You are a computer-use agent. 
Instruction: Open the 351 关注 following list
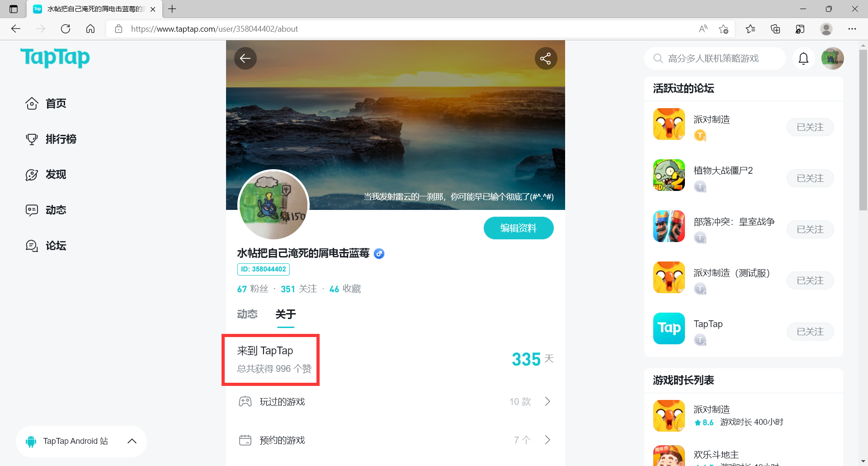[299, 289]
